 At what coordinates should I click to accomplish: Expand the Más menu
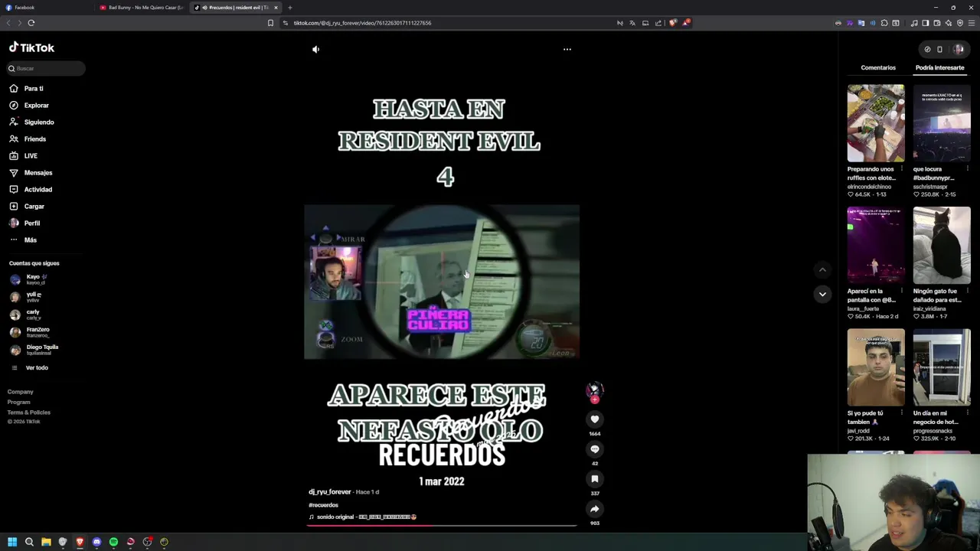point(30,240)
